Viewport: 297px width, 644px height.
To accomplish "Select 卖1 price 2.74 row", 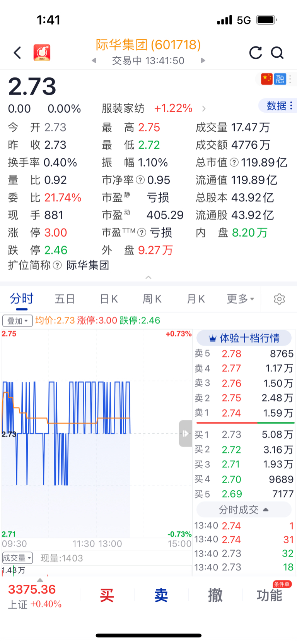I will click(x=244, y=413).
